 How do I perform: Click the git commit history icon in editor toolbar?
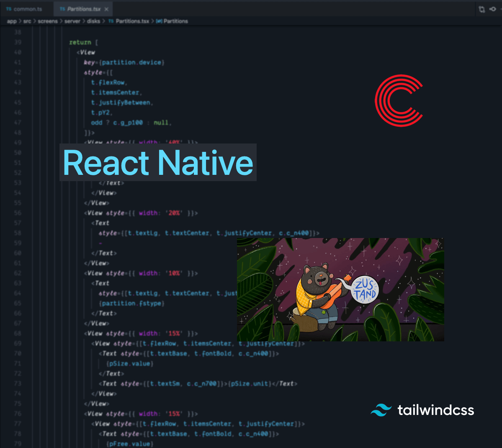click(493, 9)
